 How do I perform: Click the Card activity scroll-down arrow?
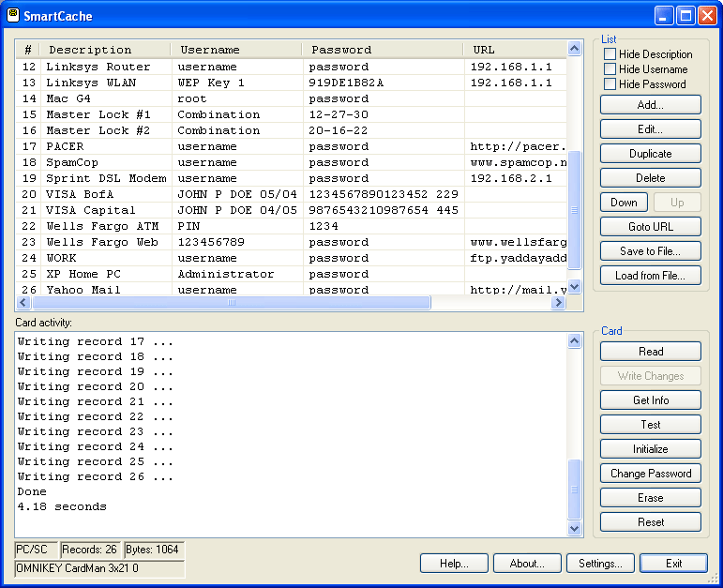pos(574,528)
